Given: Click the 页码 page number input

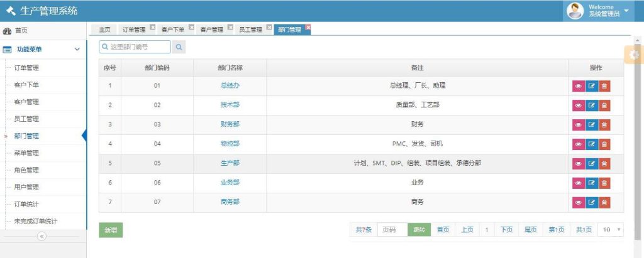Looking at the screenshot, I should [x=392, y=230].
